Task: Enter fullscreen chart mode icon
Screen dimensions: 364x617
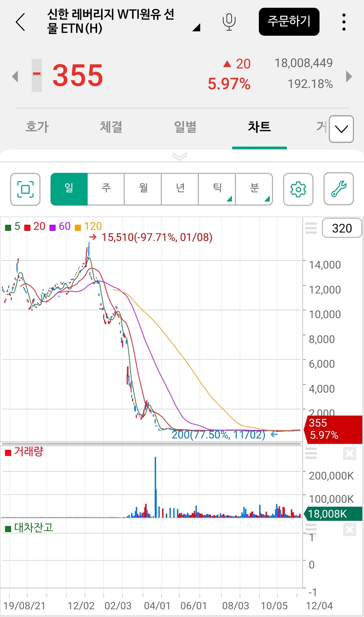Action: coord(25,189)
